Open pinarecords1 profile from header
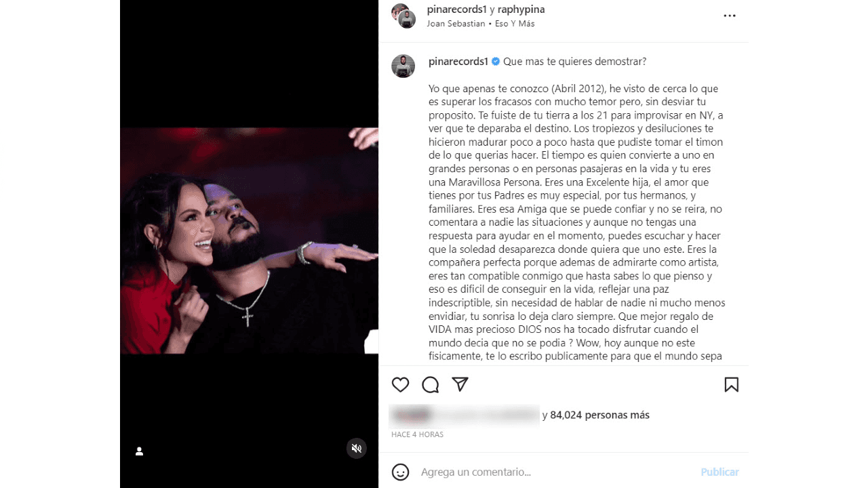The width and height of the screenshot is (868, 488). [x=457, y=9]
